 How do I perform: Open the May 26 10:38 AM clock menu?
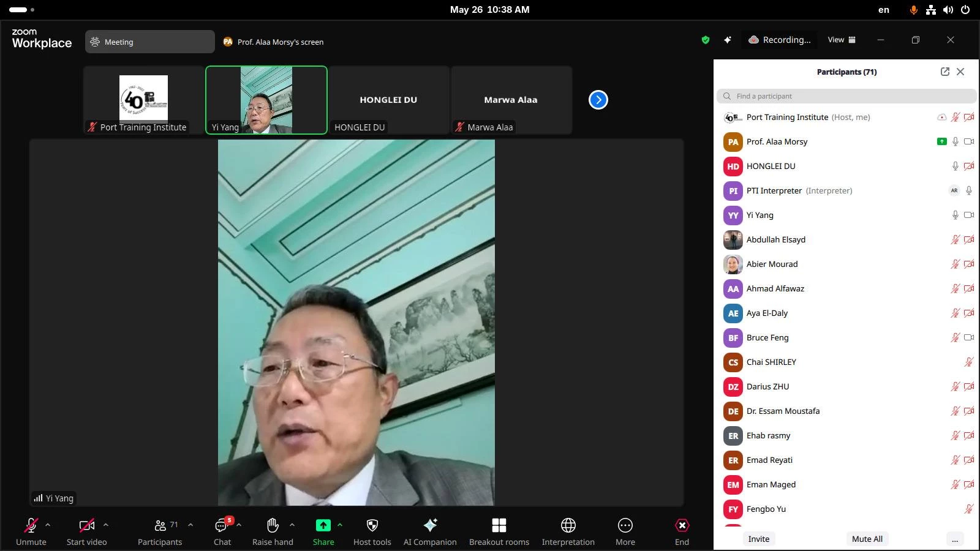(x=490, y=10)
